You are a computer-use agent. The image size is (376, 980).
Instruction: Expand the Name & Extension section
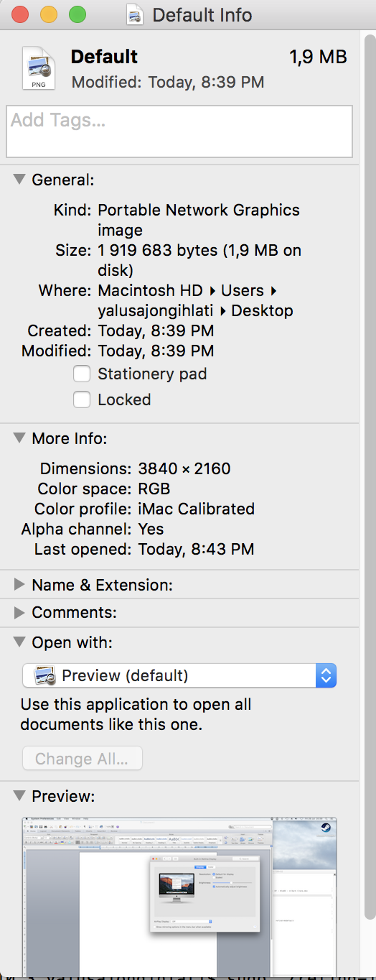(x=19, y=585)
